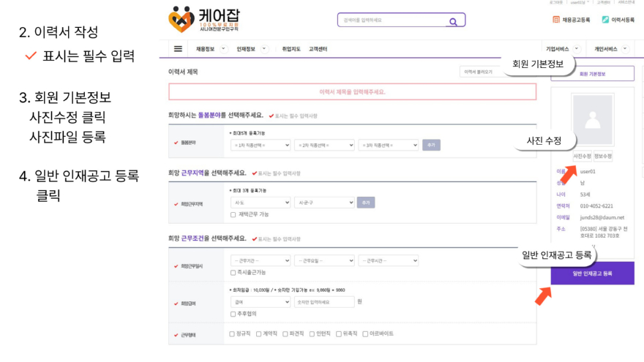Screen dimensions: 644x362
Task: Check the 즉시출근가능 checkbox
Action: click(x=233, y=272)
